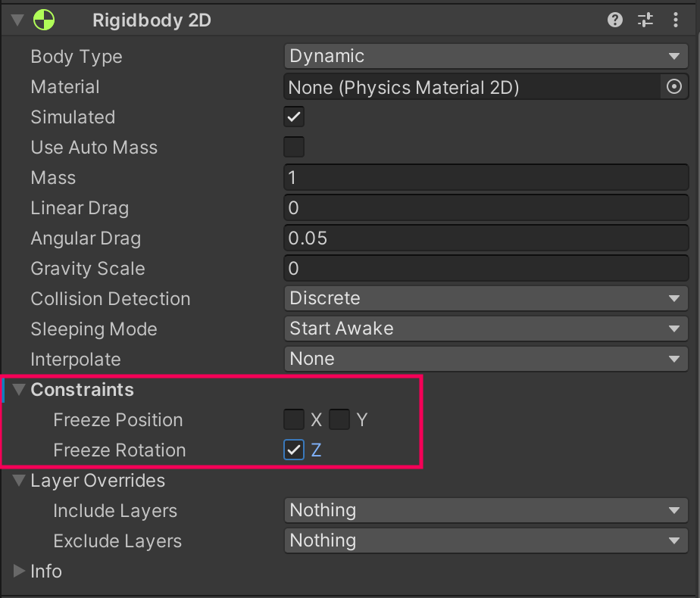Viewport: 700px width, 598px height.
Task: Expand the Info section
Action: pyautogui.click(x=20, y=572)
